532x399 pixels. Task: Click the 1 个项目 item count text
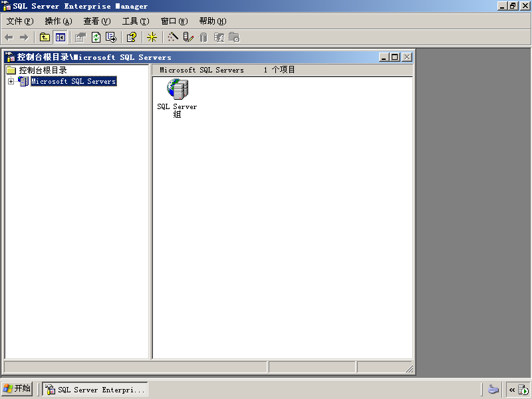click(279, 70)
